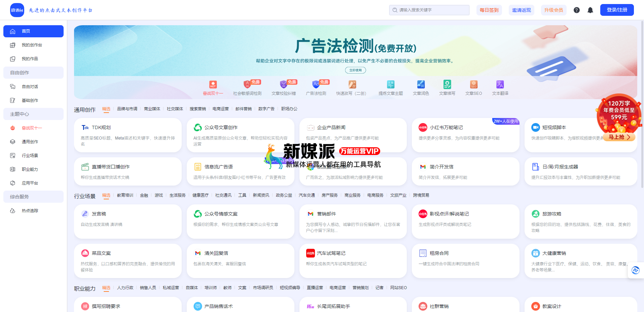Click 通用创作 sidebar icon
Image resolution: width=644 pixels, height=312 pixels.
(13, 142)
